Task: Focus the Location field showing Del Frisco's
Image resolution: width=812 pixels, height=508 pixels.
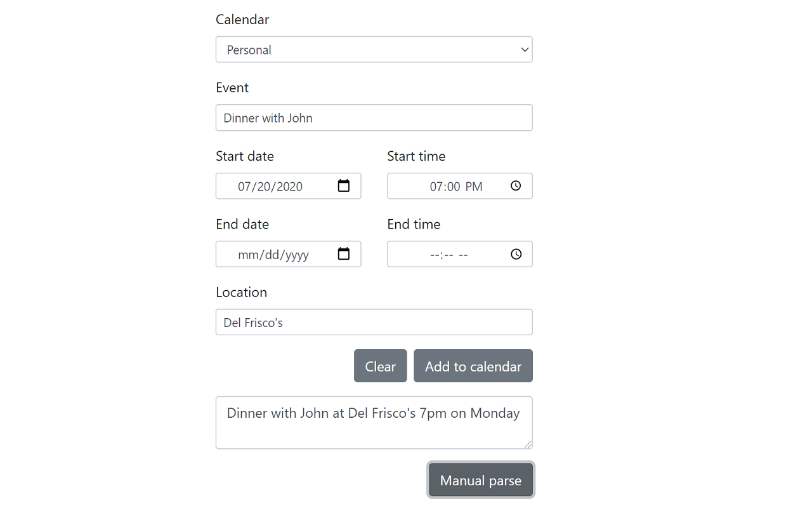Action: pos(374,322)
